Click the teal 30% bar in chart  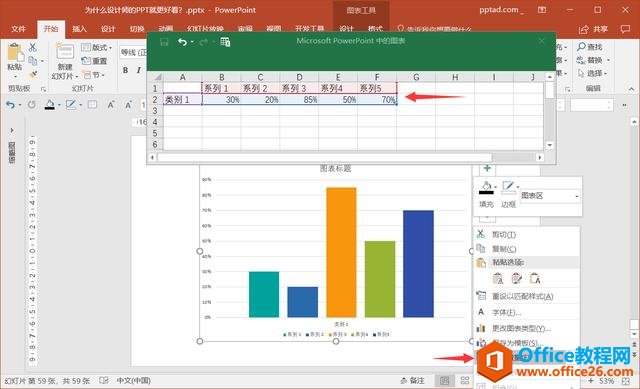coord(264,294)
